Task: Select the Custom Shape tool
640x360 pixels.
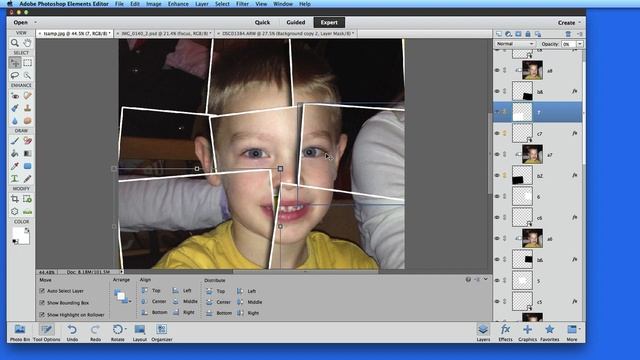Action: click(27, 166)
